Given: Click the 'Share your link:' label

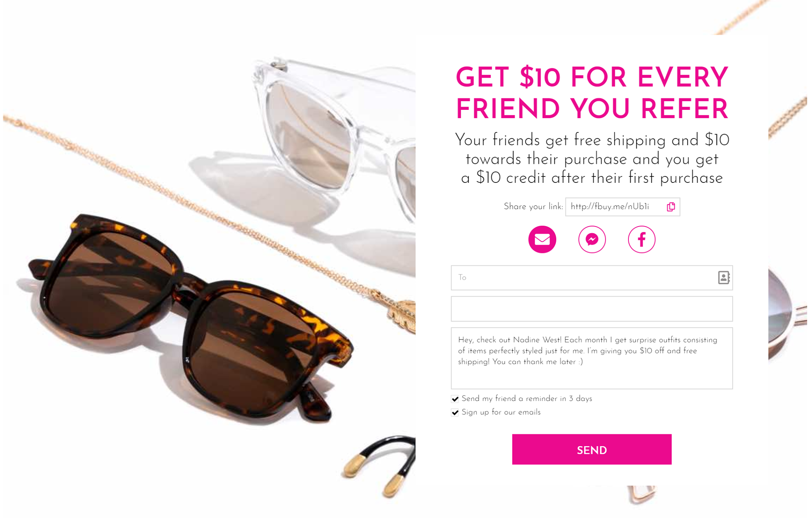Looking at the screenshot, I should point(533,207).
